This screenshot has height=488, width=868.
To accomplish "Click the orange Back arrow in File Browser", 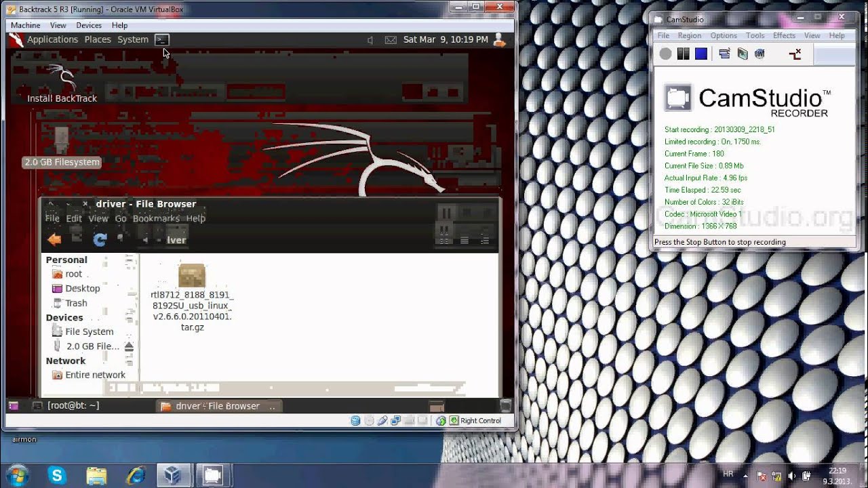I will (x=55, y=239).
